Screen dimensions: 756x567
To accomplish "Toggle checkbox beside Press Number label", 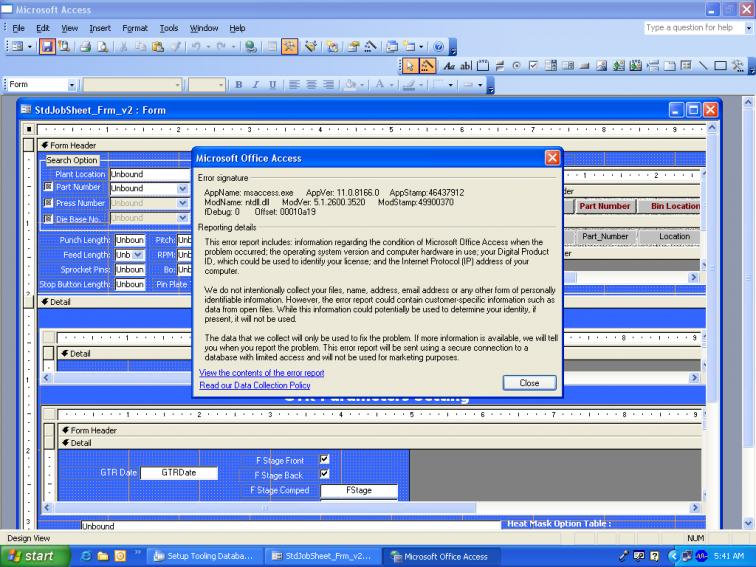I will coord(48,203).
